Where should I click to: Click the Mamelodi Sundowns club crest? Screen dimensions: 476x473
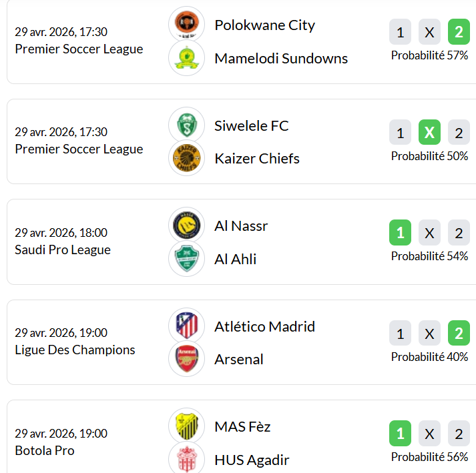(x=187, y=58)
